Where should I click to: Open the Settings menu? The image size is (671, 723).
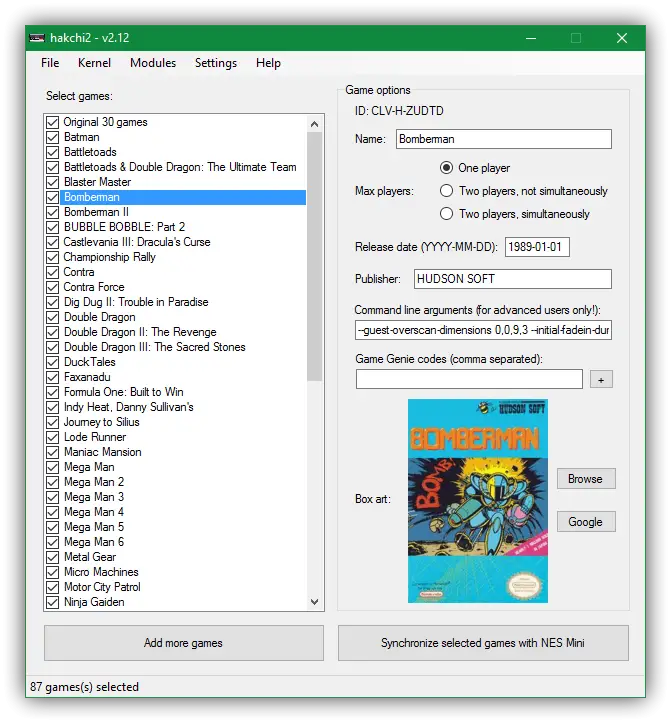tap(215, 63)
